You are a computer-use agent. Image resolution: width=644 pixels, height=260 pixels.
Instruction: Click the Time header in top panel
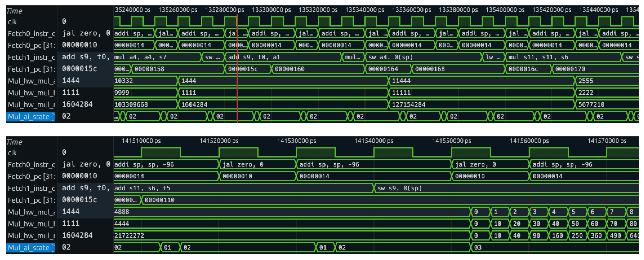pyautogui.click(x=14, y=11)
